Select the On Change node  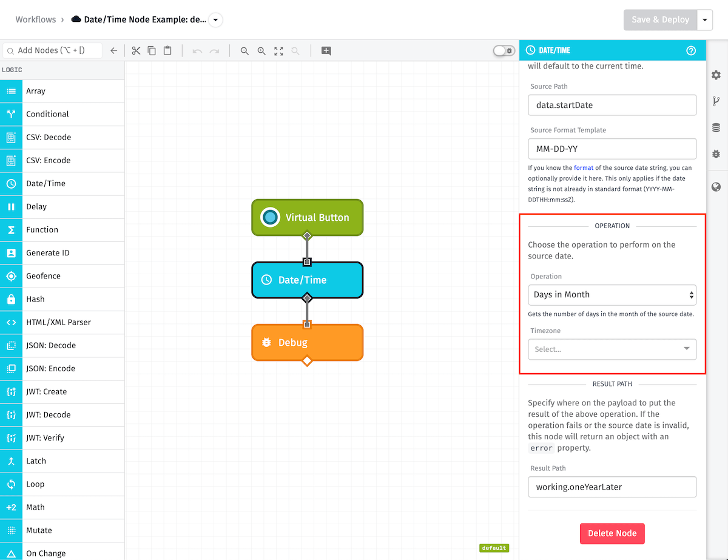(62, 552)
